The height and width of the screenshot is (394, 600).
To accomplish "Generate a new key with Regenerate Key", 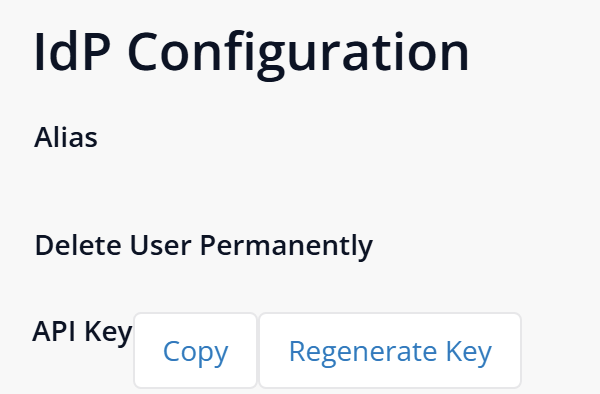I will click(x=390, y=350).
